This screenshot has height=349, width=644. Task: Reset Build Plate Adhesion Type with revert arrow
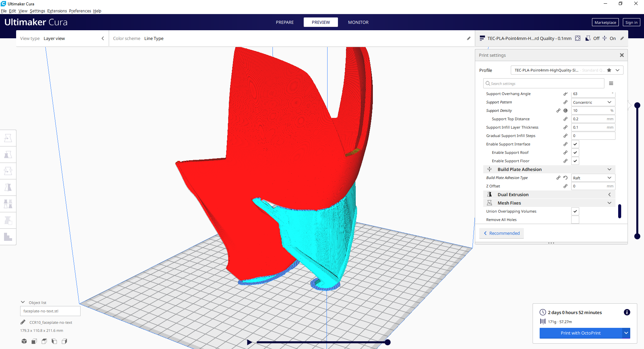(x=565, y=178)
